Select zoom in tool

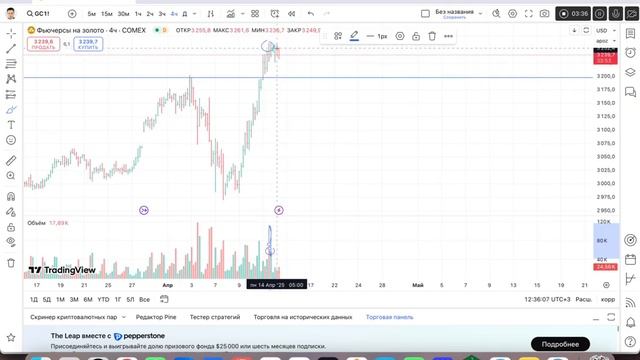click(x=11, y=176)
